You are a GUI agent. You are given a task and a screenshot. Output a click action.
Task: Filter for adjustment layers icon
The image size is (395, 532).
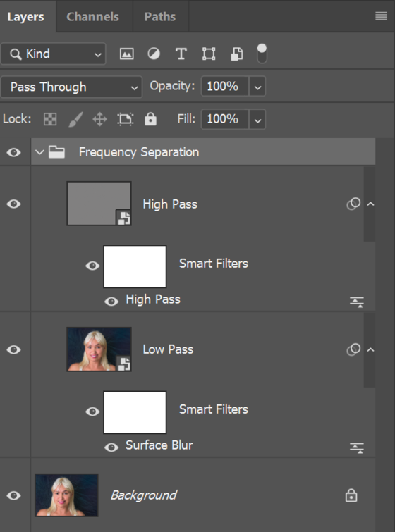pos(154,54)
